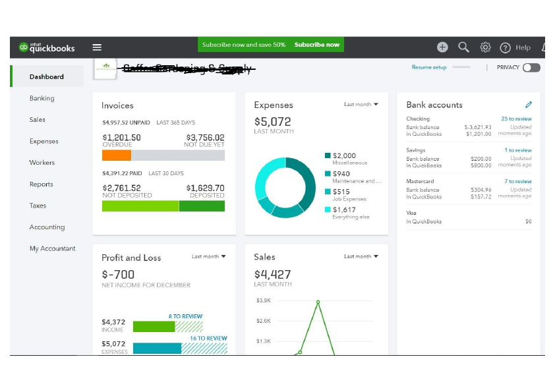Image resolution: width=555 pixels, height=392 pixels.
Task: Open Savings 1 to review link
Action: click(x=518, y=150)
